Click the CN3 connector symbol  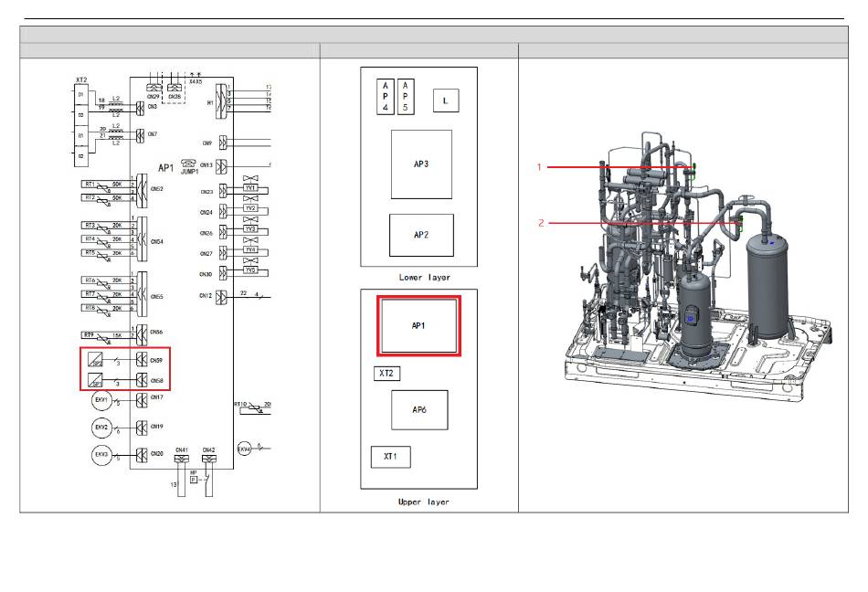click(x=140, y=109)
